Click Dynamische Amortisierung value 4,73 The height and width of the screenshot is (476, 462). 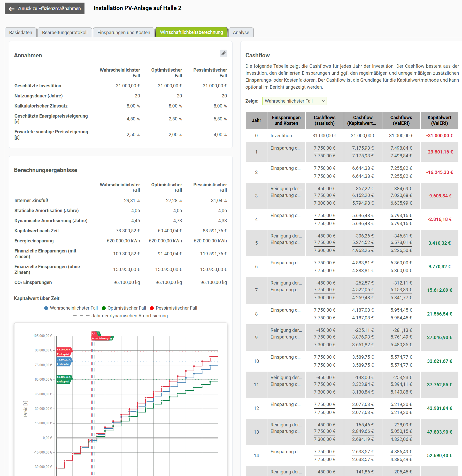click(x=178, y=221)
